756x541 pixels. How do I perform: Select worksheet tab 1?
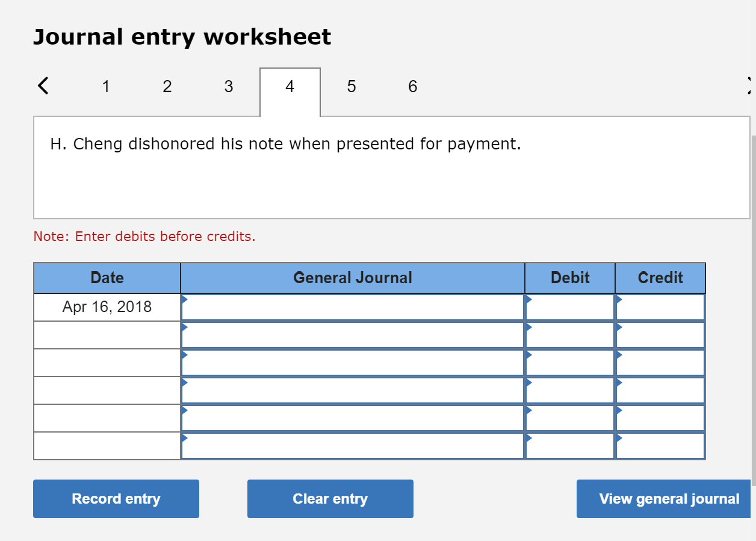tap(106, 86)
